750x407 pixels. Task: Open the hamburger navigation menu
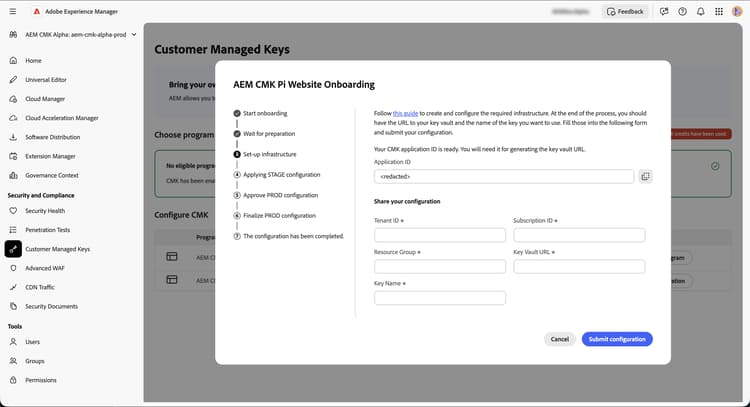point(13,11)
